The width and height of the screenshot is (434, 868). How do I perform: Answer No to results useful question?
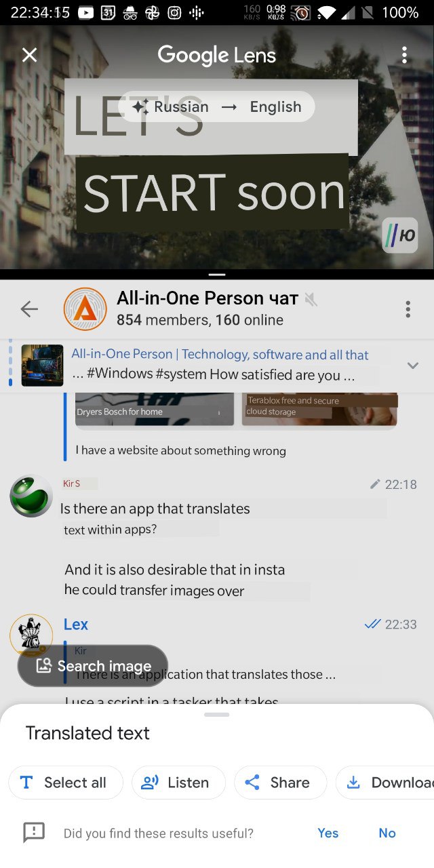coord(387,833)
